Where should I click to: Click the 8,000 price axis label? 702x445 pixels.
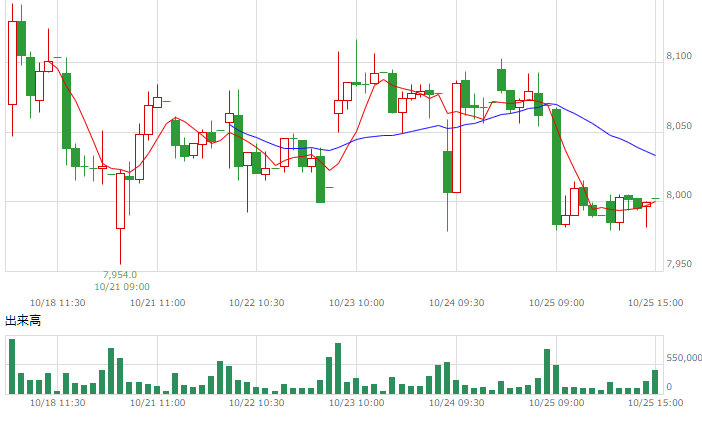pos(679,195)
